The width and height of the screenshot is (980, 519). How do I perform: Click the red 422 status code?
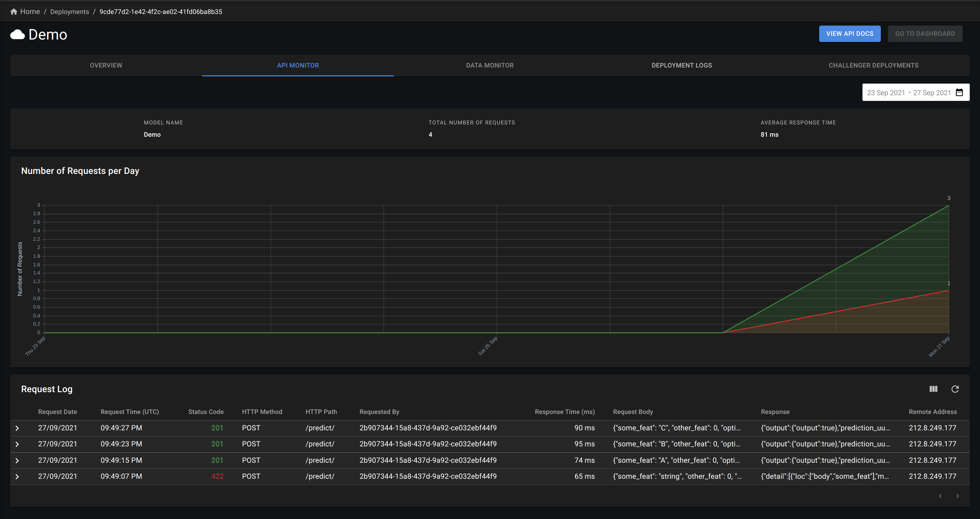tap(217, 476)
